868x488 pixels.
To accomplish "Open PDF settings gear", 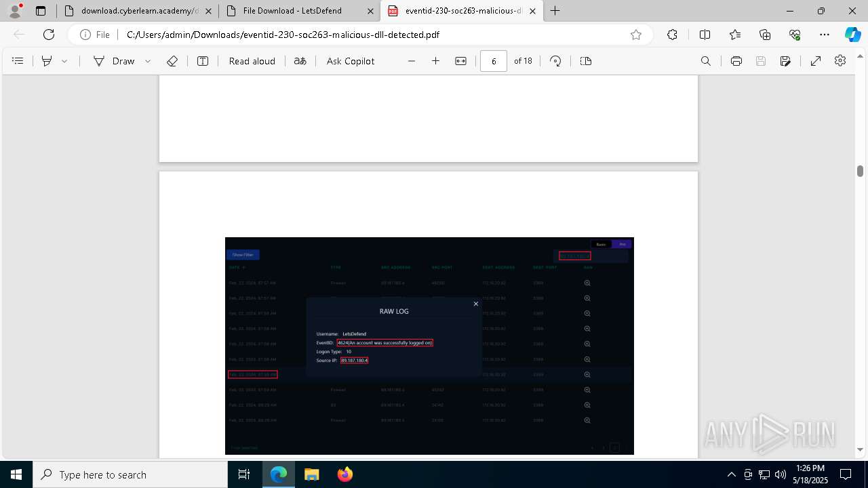I will [x=840, y=61].
